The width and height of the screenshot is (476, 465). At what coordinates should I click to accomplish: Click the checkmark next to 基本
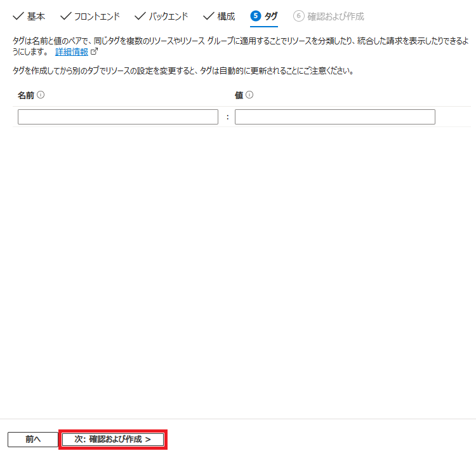click(18, 16)
